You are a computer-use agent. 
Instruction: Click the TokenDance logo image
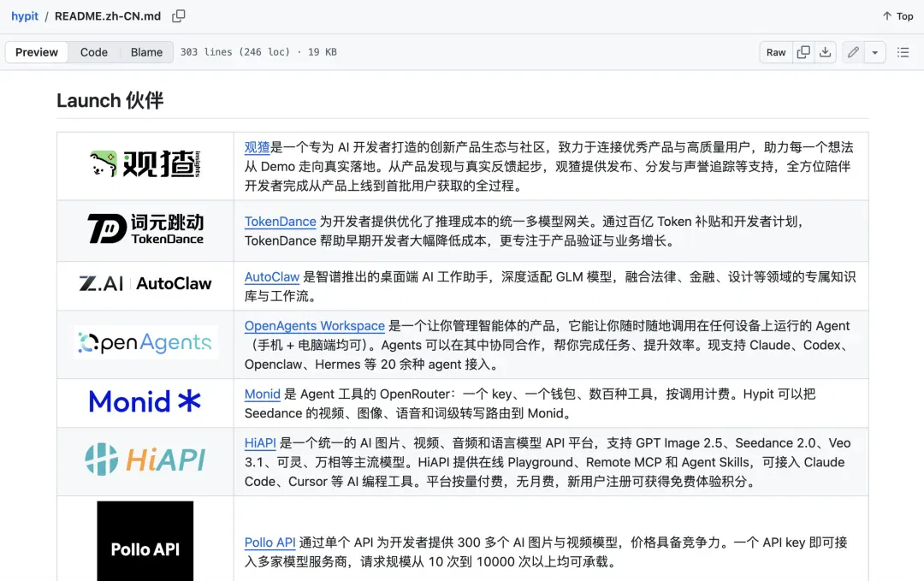click(x=145, y=229)
